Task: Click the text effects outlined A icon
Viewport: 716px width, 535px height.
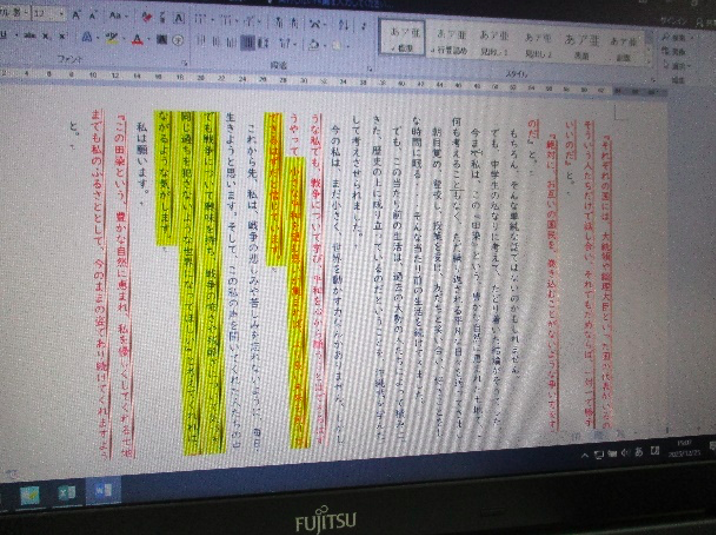Action: (87, 37)
